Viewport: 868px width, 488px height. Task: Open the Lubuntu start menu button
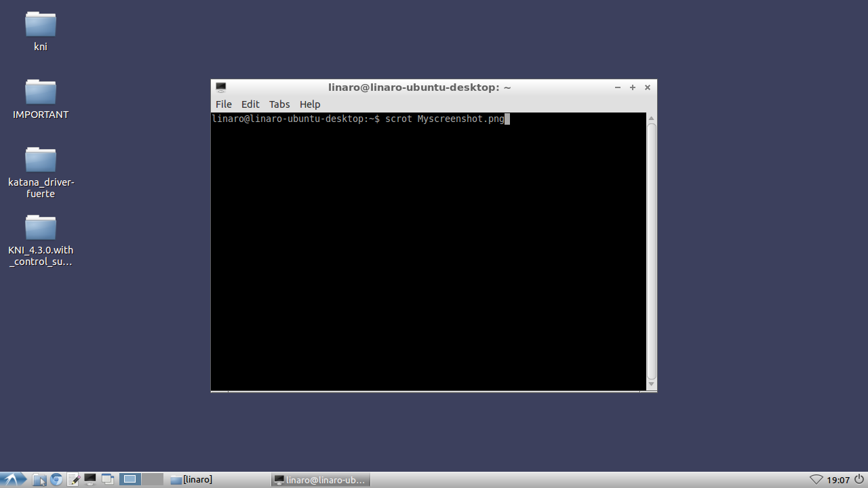[14, 480]
